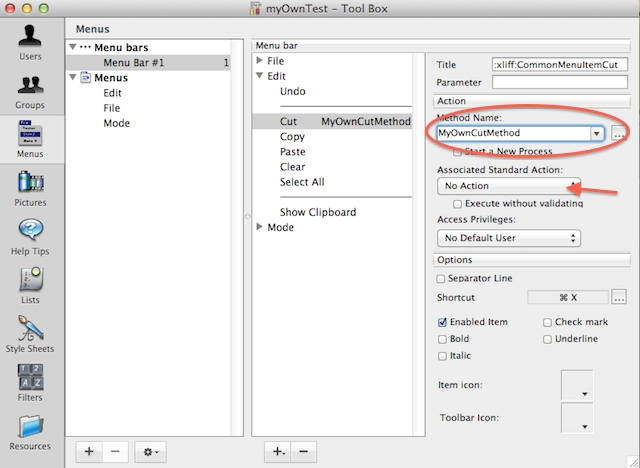Open the Style Sheets section
The height and width of the screenshot is (468, 640).
[x=30, y=333]
